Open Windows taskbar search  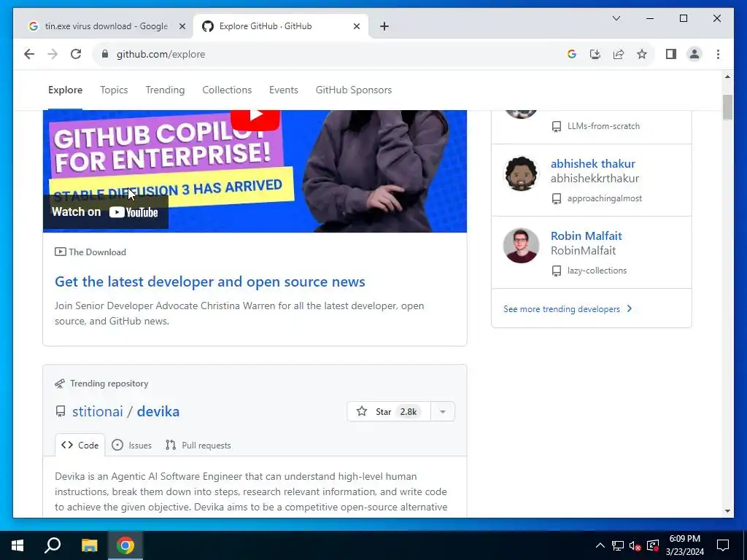pyautogui.click(x=53, y=545)
